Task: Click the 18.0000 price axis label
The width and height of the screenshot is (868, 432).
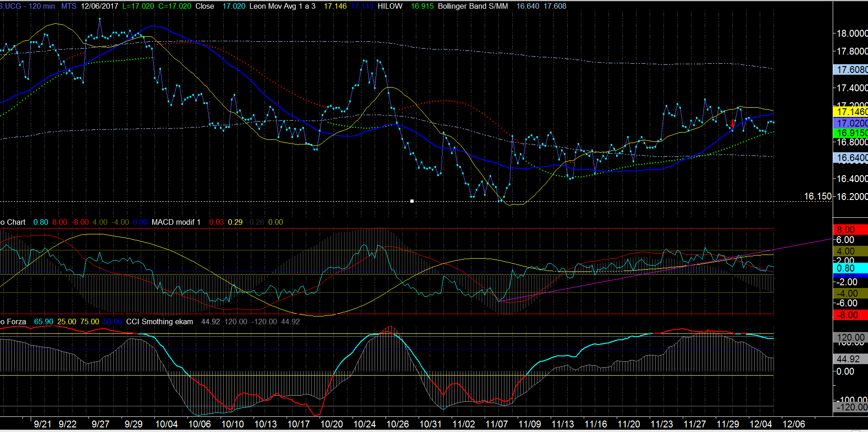Action: pos(852,33)
